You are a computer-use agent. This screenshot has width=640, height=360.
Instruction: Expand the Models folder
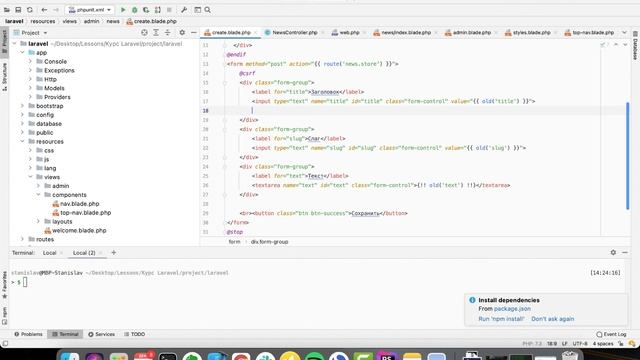coord(30,88)
